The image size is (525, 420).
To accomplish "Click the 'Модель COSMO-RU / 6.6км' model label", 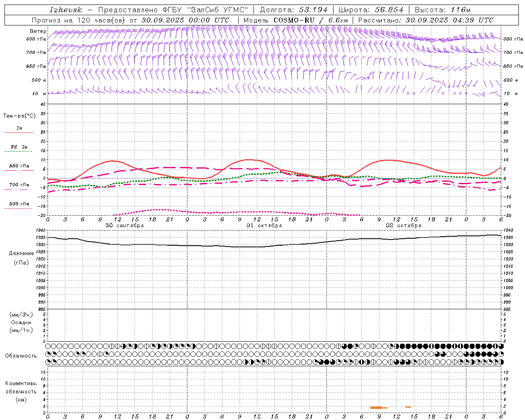I will click(295, 20).
